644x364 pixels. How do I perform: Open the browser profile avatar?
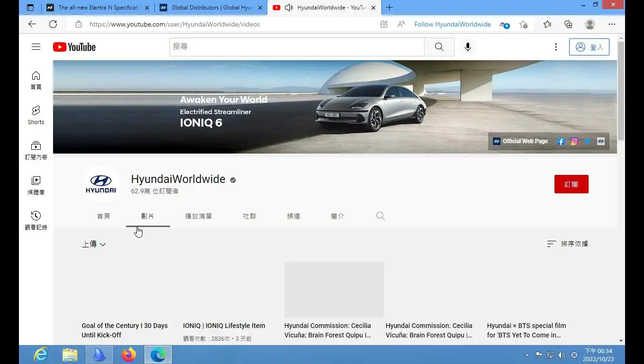pos(590,24)
